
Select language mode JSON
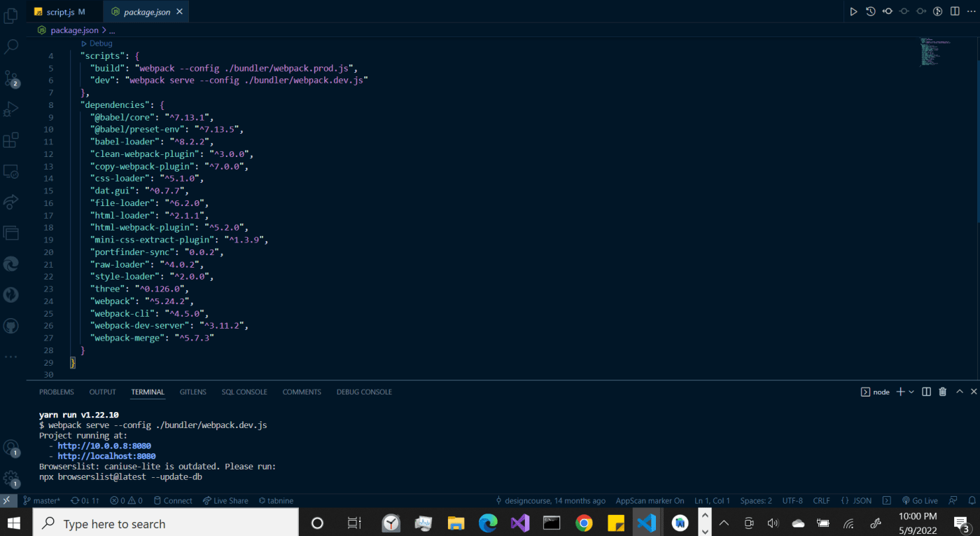856,500
